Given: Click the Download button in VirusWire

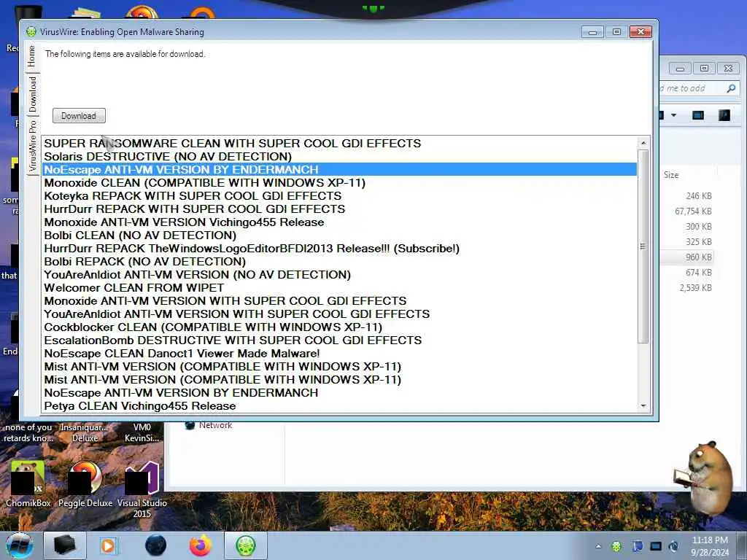Looking at the screenshot, I should tap(79, 116).
